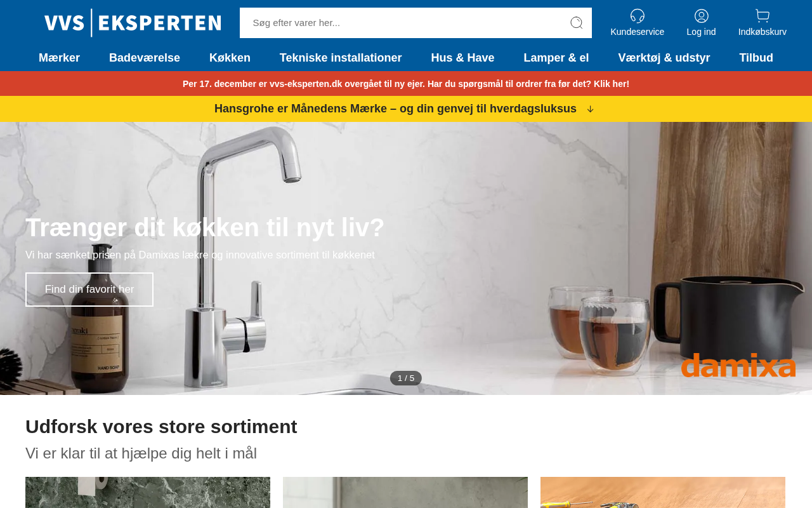The height and width of the screenshot is (508, 812).
Task: Go to the Tilbud section
Action: click(756, 58)
